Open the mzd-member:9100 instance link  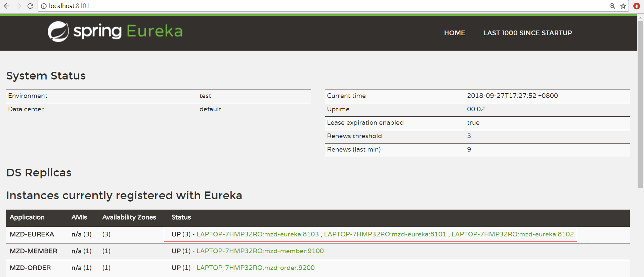click(260, 251)
